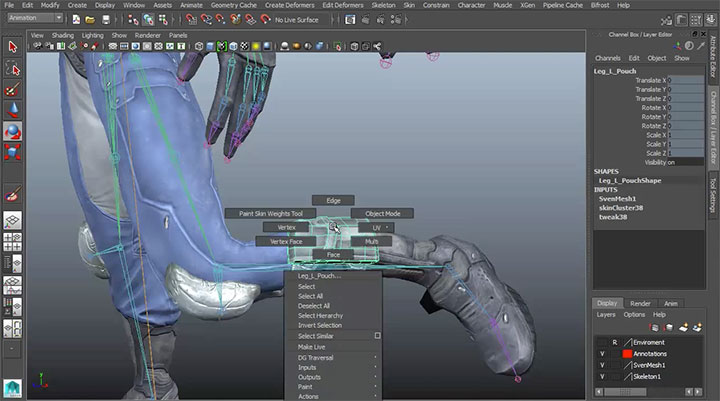
Task: Toggle manipulator axis icon in Channel Box
Action: [x=677, y=46]
